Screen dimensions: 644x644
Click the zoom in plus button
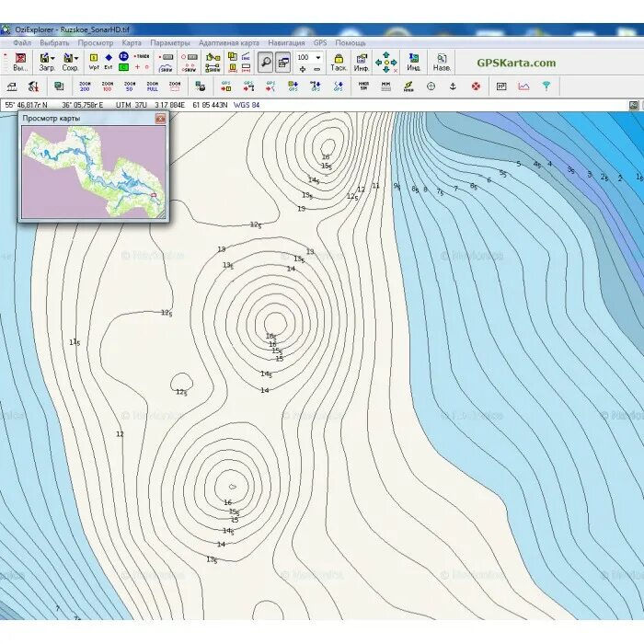(x=303, y=69)
